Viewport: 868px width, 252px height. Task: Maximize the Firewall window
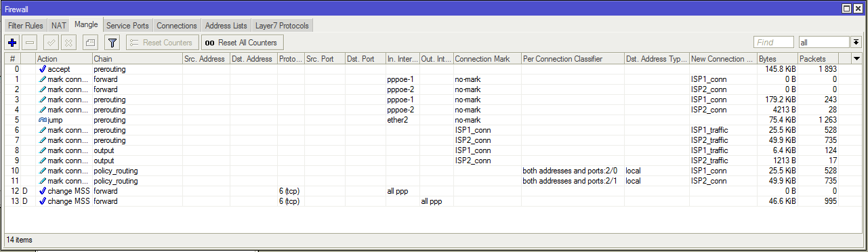pyautogui.click(x=847, y=8)
